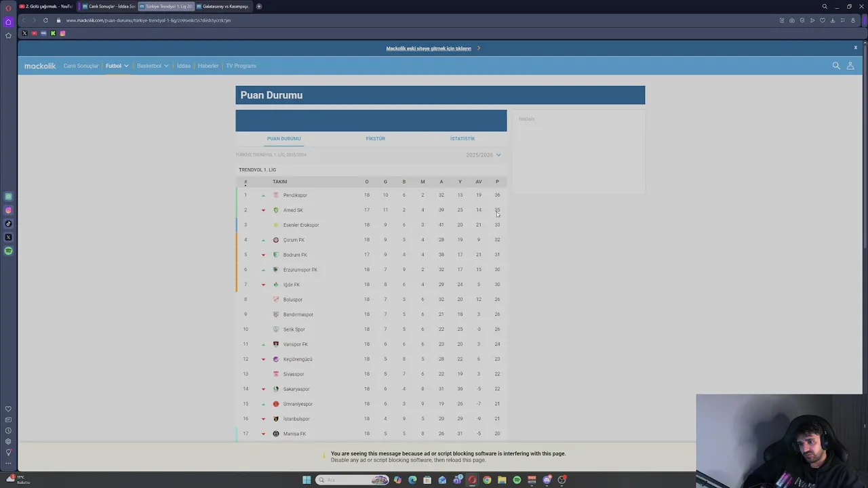The height and width of the screenshot is (488, 868).
Task: Click the P points column header
Action: coord(497,182)
